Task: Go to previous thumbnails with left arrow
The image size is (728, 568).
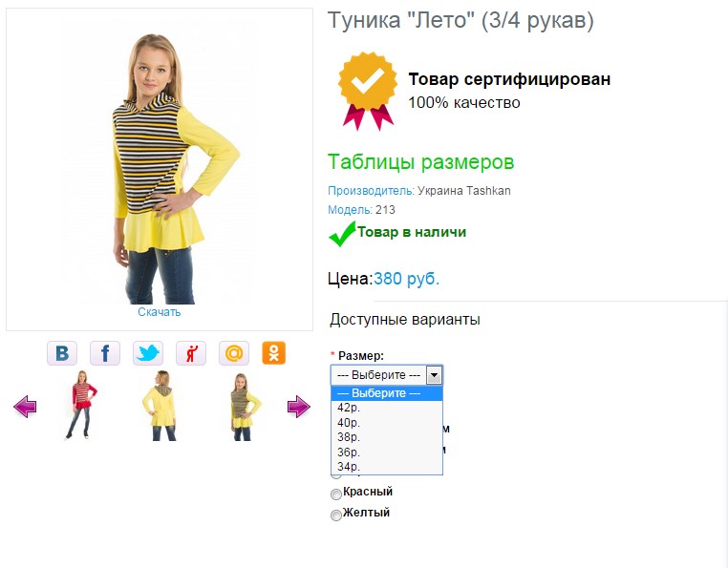Action: point(25,407)
